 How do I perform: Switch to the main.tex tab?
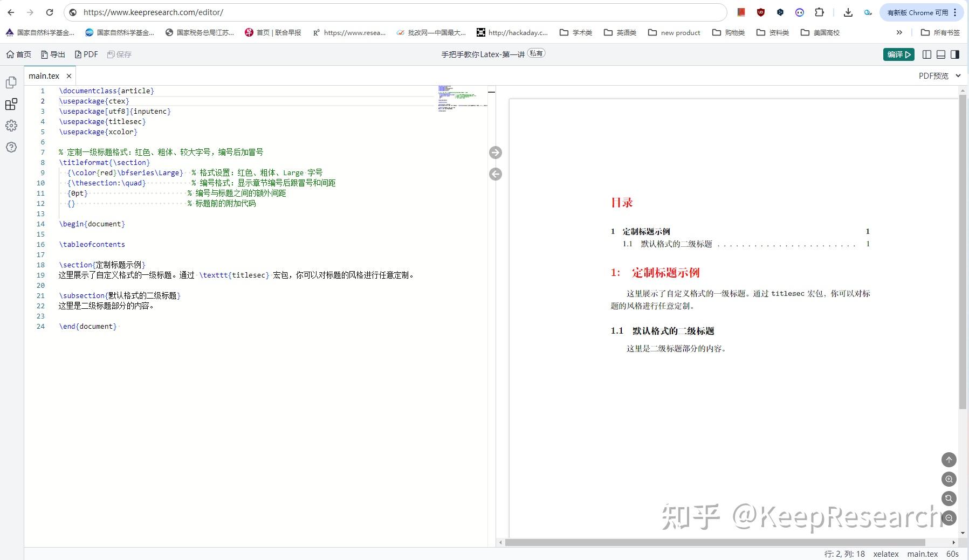[x=45, y=75]
